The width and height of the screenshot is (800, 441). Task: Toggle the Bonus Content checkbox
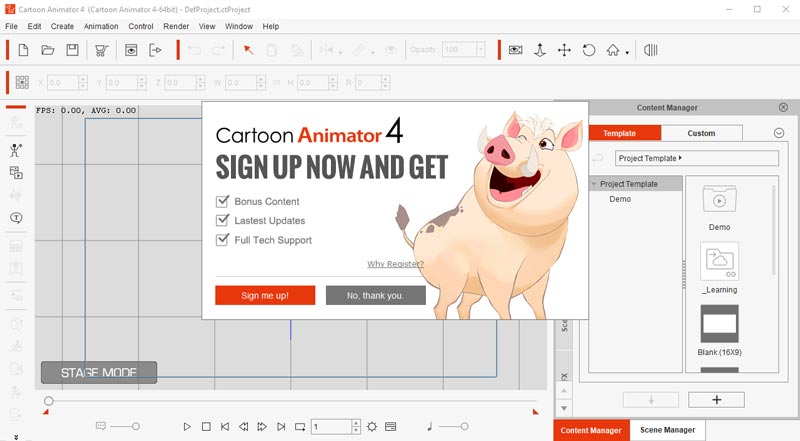tap(222, 201)
